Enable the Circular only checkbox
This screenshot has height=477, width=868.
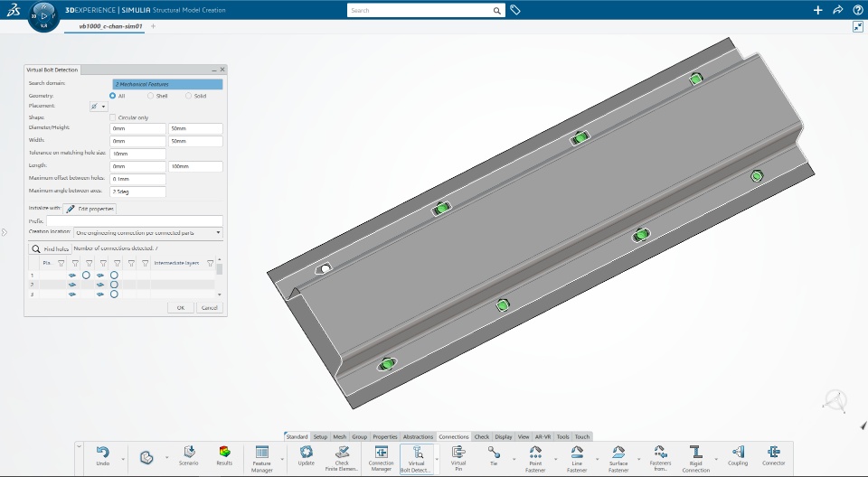[x=113, y=117]
